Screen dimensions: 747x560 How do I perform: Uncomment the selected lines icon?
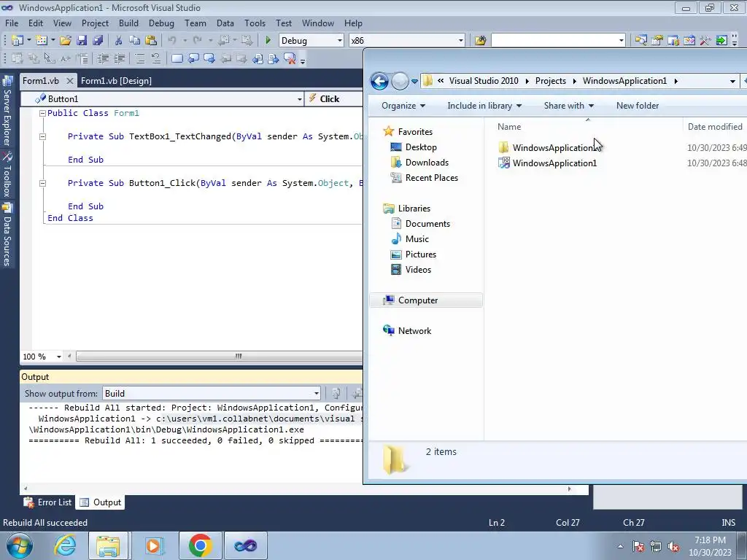156,58
